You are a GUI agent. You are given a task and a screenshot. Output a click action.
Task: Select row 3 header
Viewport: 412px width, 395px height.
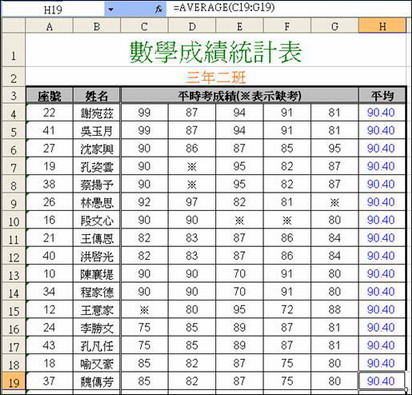pyautogui.click(x=13, y=96)
